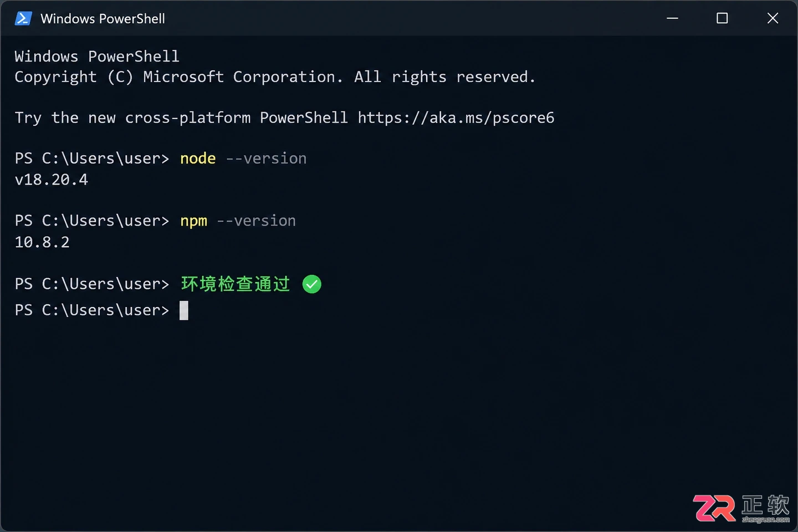Click the yellow npm command text
Viewport: 798px width, 532px height.
[x=193, y=221]
